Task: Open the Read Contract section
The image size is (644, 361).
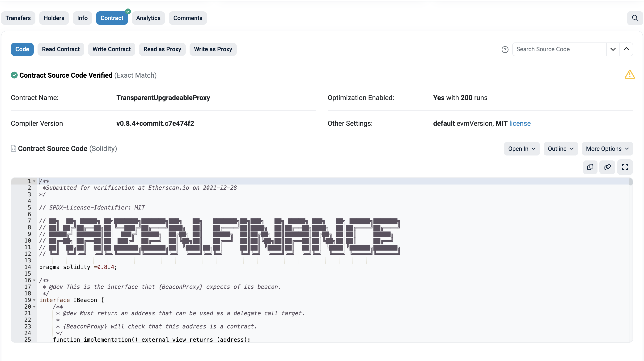Action: coord(61,49)
